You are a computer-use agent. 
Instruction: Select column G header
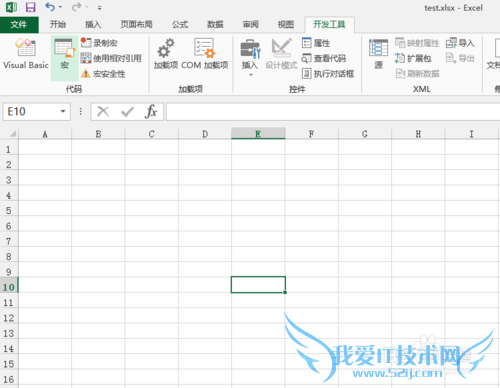365,134
